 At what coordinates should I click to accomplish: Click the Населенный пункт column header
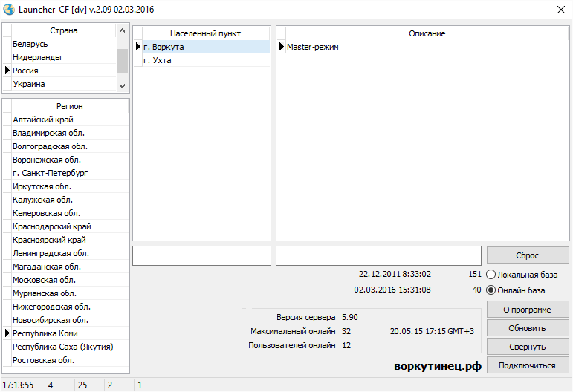[x=205, y=33]
